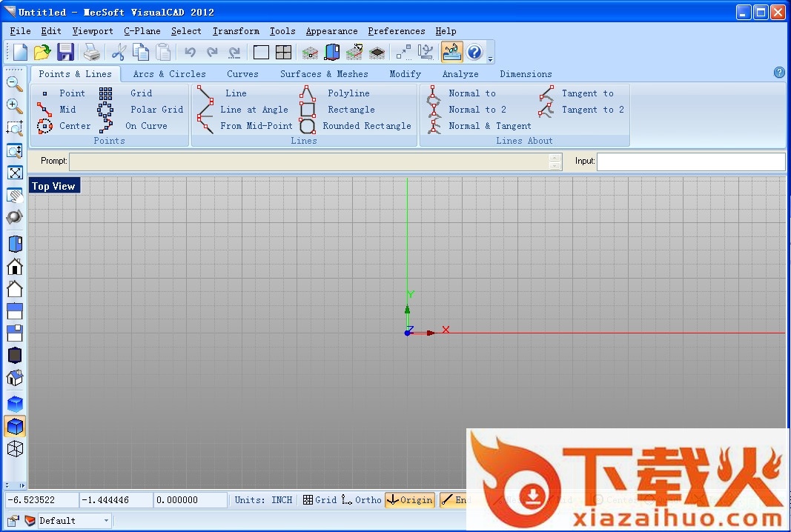Screen dimensions: 791x532
Task: Click the Undo arrow icon
Action: [191, 52]
